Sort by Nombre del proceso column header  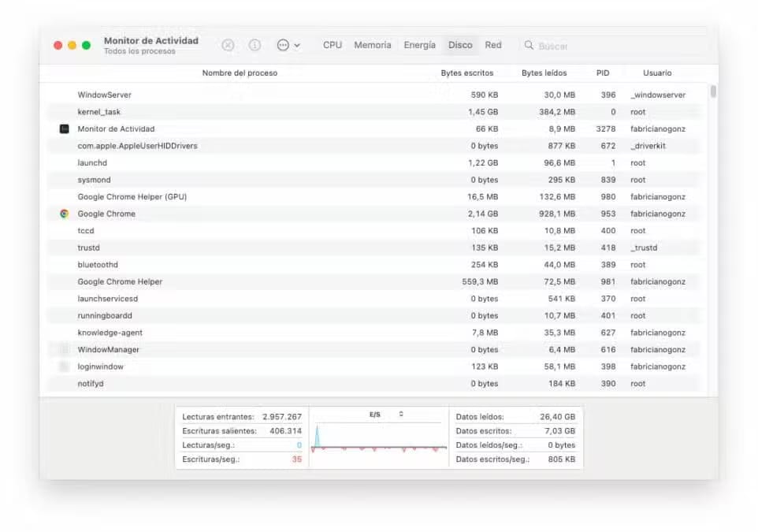[x=240, y=73]
